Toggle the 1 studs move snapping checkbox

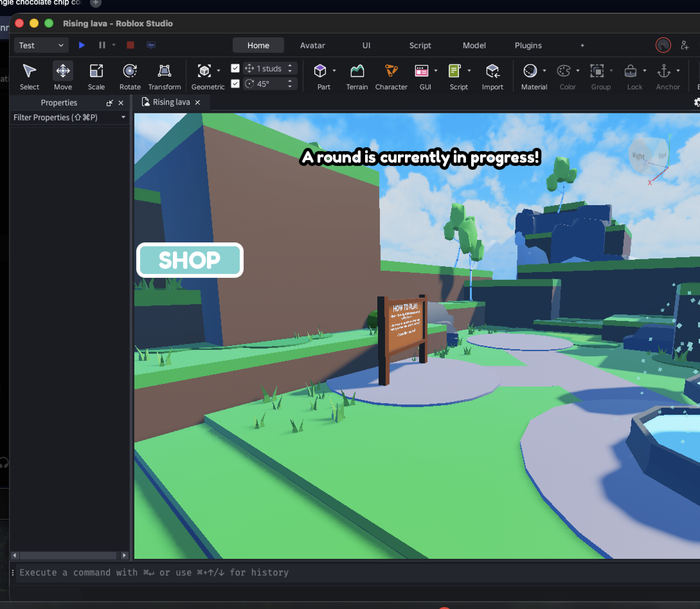pos(235,68)
